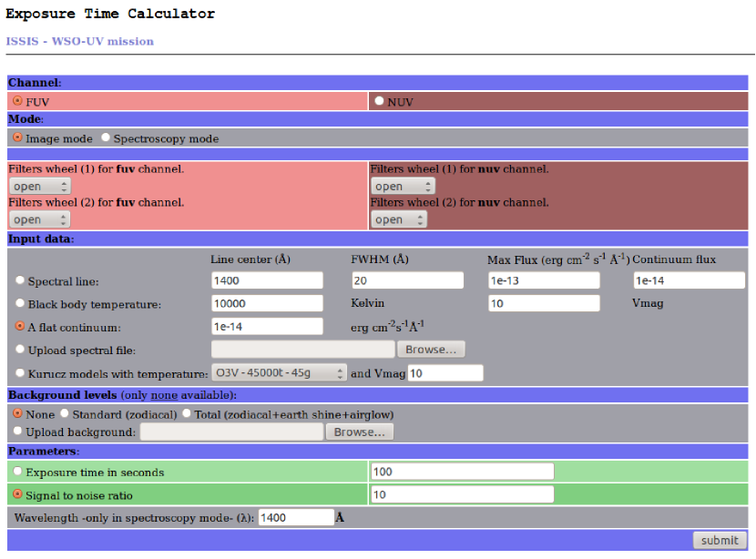This screenshot has width=756, height=559.
Task: Open Filters wheel (2) nuv dropdown
Action: pos(399,219)
